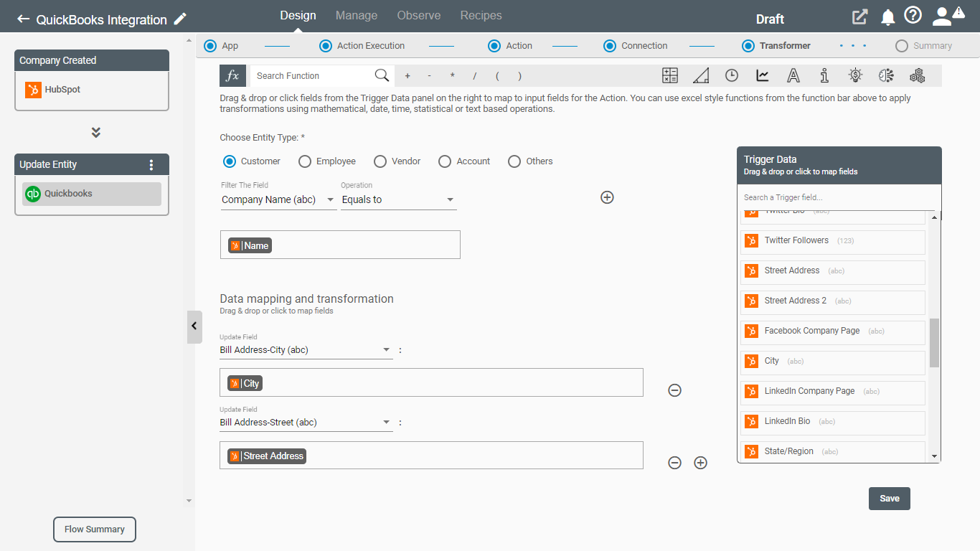980x551 pixels.
Task: Click the double-chevron between flow steps
Action: click(x=96, y=133)
